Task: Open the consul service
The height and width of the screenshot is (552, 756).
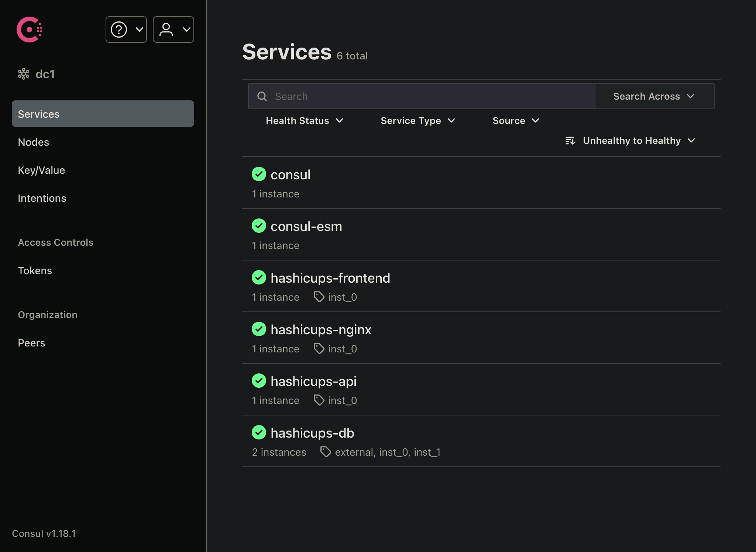Action: tap(290, 175)
